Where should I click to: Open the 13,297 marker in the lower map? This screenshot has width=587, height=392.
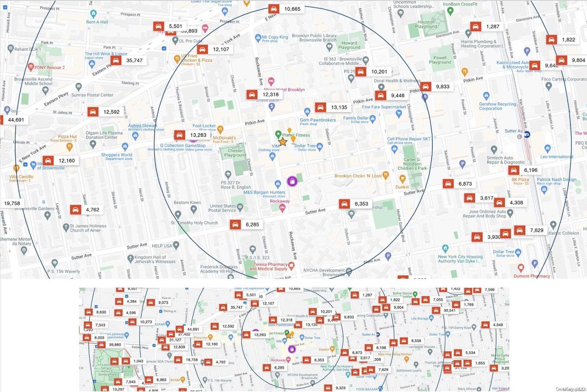click(x=114, y=389)
